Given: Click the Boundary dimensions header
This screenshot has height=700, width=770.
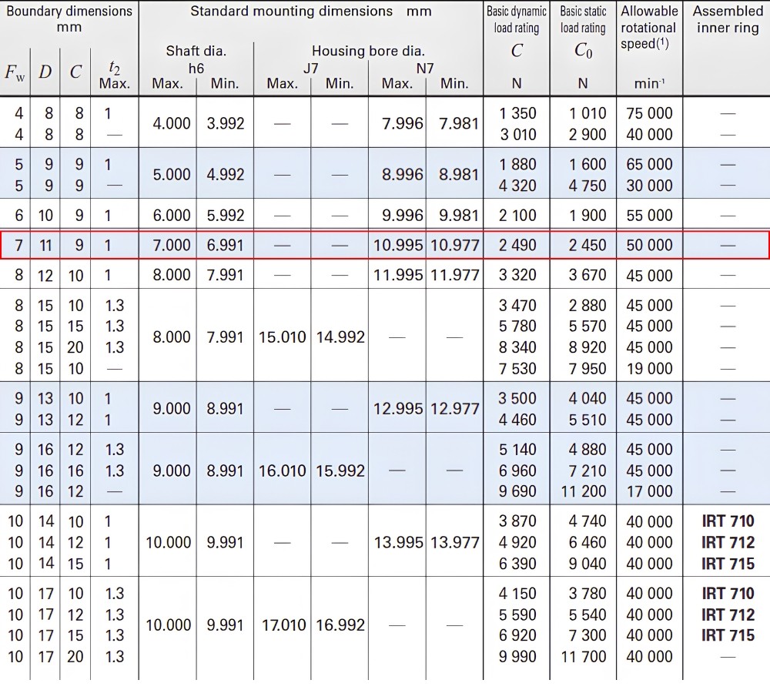Looking at the screenshot, I should [x=69, y=18].
